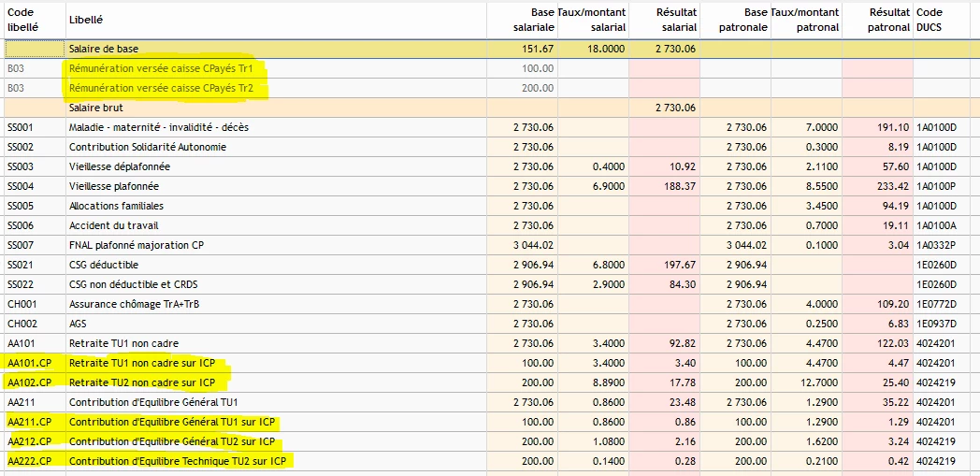Image resolution: width=980 pixels, height=476 pixels.
Task: Click the 200.00 base of CPayés Tr2 row
Action: click(538, 88)
